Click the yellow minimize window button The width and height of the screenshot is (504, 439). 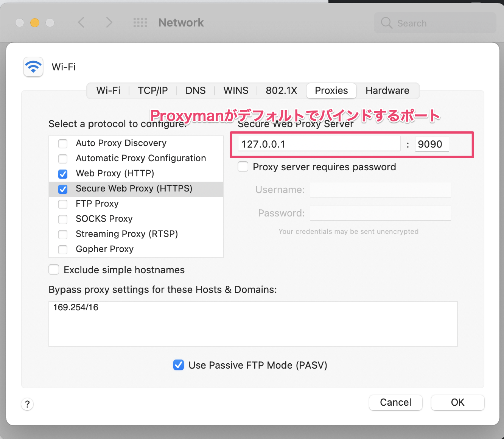pyautogui.click(x=35, y=23)
